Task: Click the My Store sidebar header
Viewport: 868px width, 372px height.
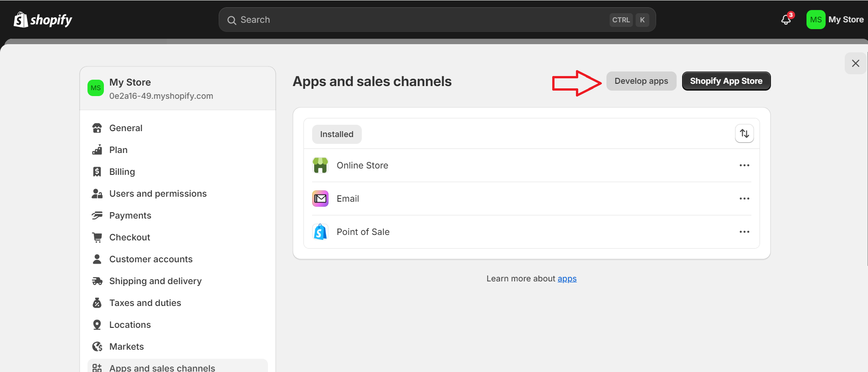Action: pyautogui.click(x=178, y=88)
